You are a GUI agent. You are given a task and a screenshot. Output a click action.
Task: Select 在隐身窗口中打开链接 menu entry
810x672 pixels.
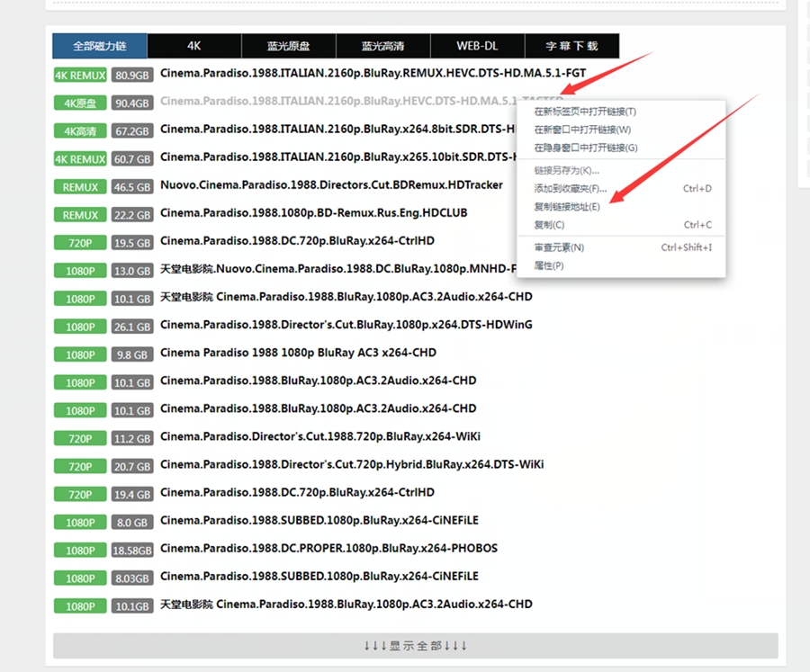[x=589, y=148]
